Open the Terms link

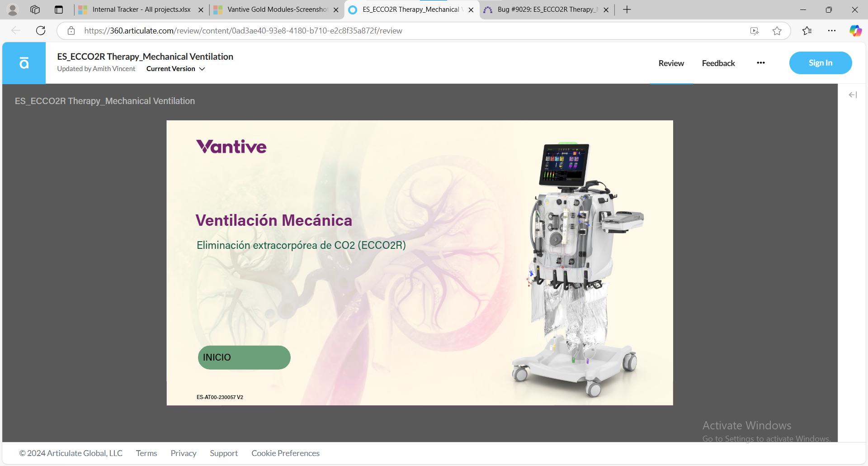(146, 453)
